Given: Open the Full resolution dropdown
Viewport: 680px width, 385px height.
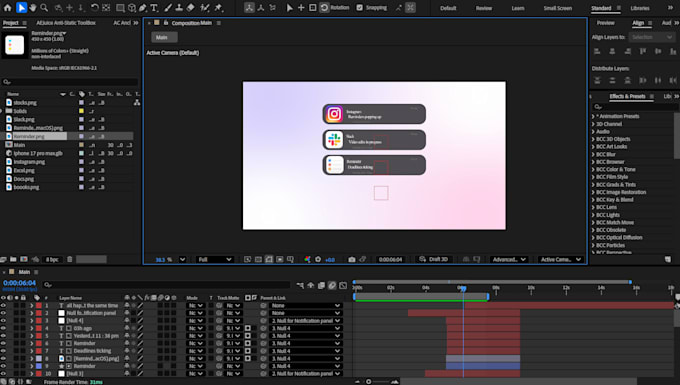Looking at the screenshot, I should [215, 259].
